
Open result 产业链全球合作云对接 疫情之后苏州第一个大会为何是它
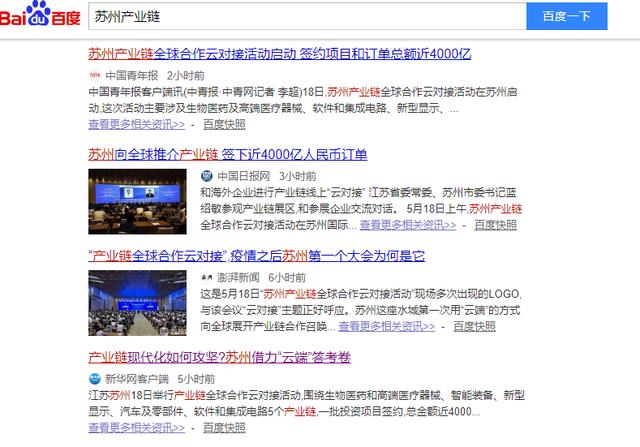pyautogui.click(x=257, y=256)
